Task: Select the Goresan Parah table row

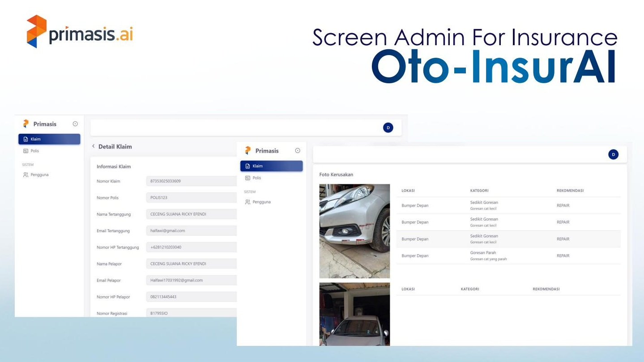Action: click(x=508, y=256)
